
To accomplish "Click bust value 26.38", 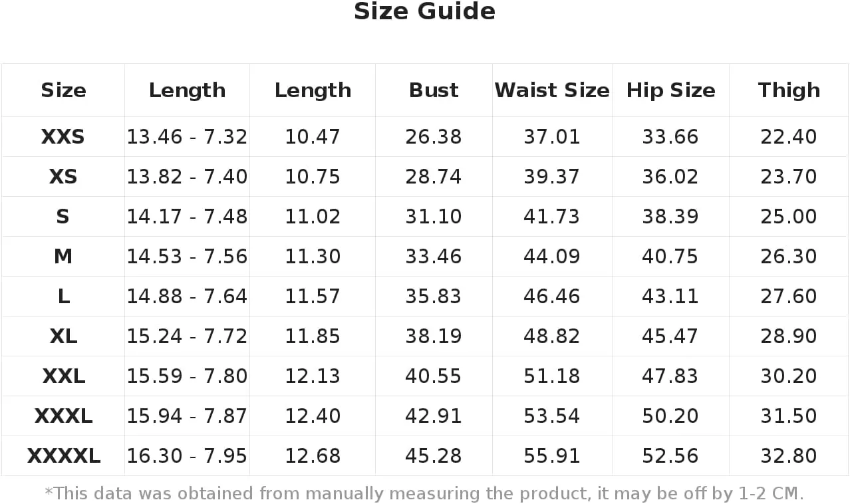I will pyautogui.click(x=434, y=137).
